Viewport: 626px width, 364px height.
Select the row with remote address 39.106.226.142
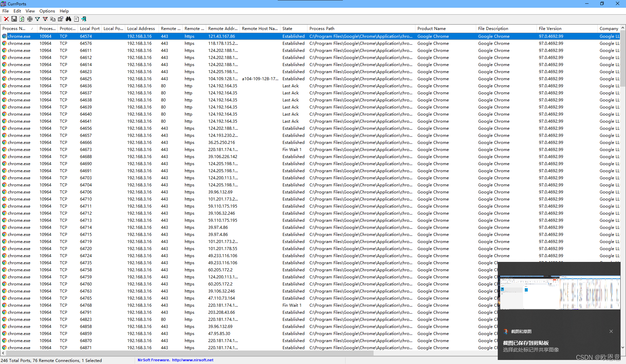(310, 157)
